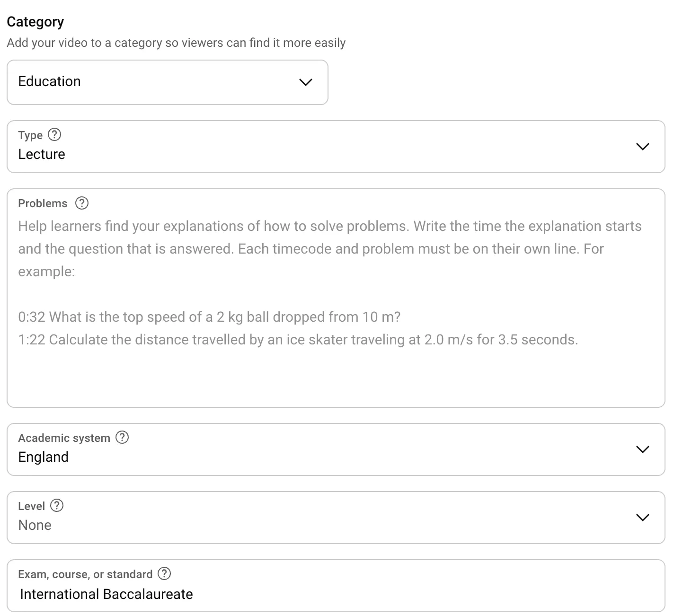Click the help icon next to Problems
This screenshot has width=674, height=616.
(x=82, y=203)
